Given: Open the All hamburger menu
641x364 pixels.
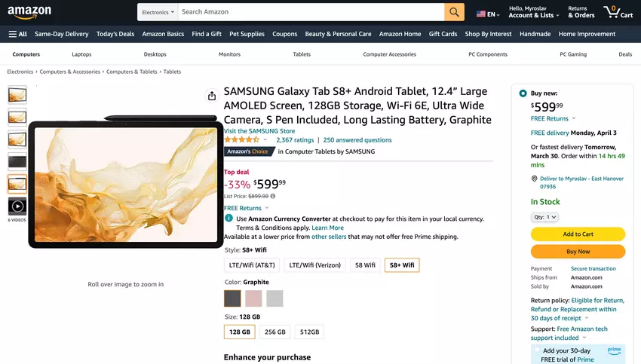Looking at the screenshot, I should [x=17, y=34].
